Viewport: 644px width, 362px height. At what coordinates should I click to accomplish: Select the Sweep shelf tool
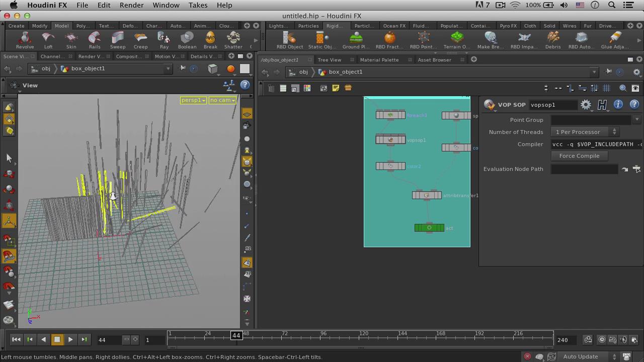(118, 40)
